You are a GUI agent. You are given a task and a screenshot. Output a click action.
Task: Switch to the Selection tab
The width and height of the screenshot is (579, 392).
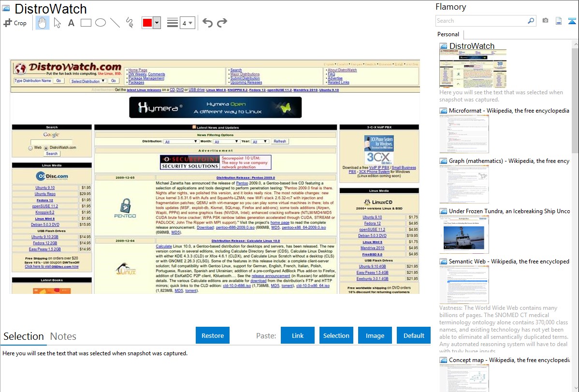click(x=24, y=336)
